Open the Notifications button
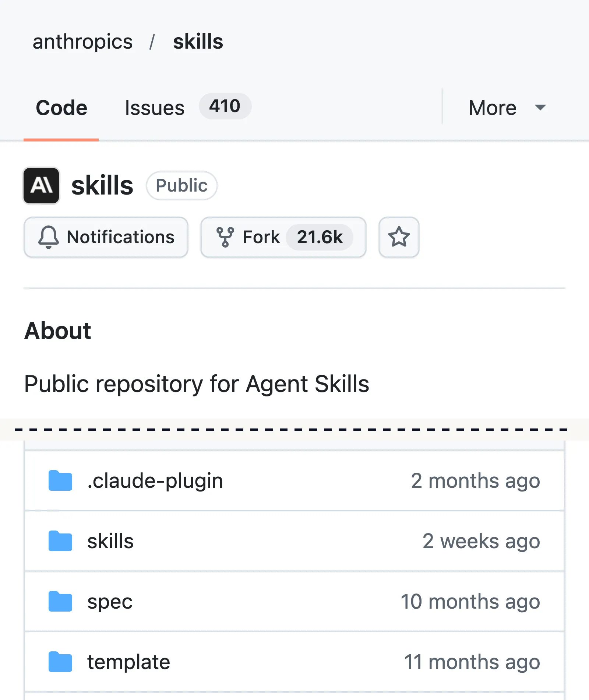 point(106,237)
